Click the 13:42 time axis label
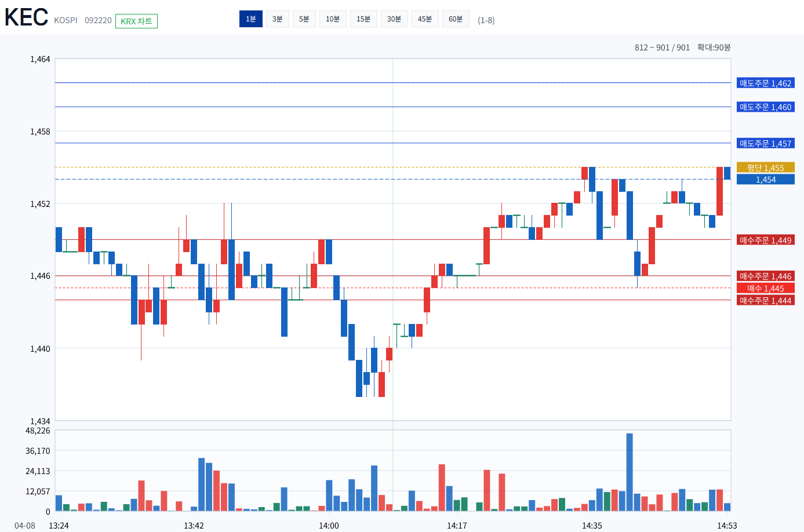 pos(194,526)
